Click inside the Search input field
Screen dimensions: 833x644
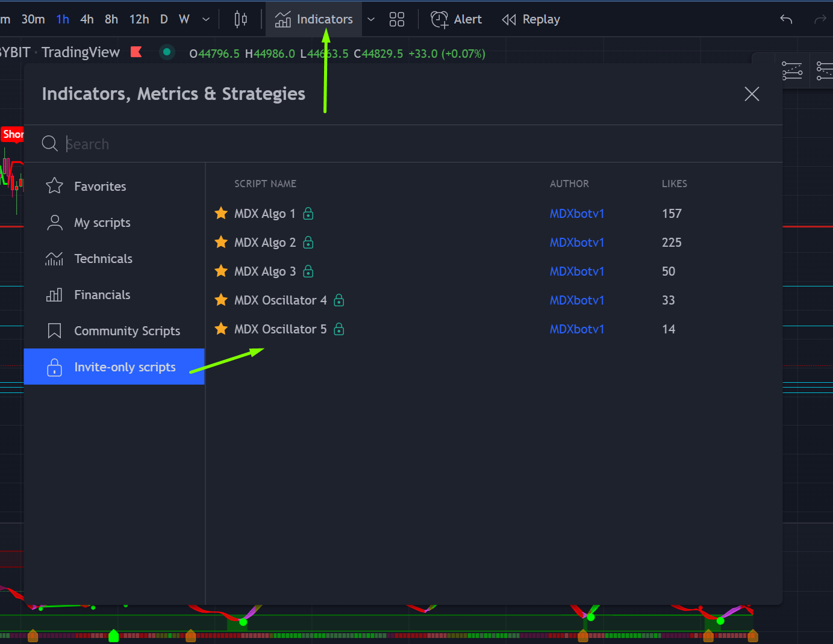(x=241, y=143)
